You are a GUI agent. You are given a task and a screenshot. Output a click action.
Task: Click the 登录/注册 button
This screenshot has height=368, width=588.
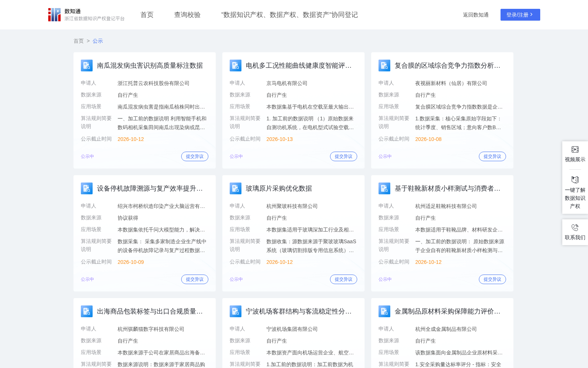coord(520,15)
